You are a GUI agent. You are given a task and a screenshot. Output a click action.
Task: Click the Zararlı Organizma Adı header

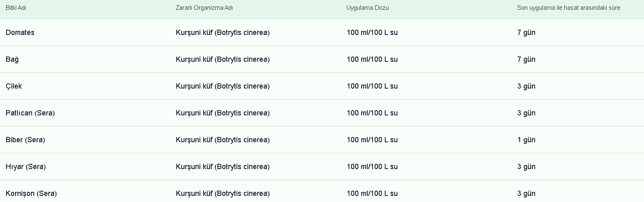[204, 8]
